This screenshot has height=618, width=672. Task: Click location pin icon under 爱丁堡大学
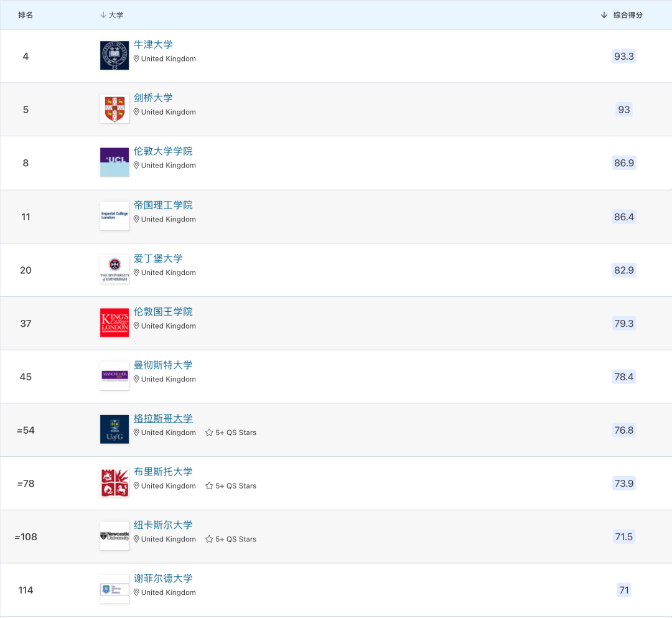coord(136,273)
